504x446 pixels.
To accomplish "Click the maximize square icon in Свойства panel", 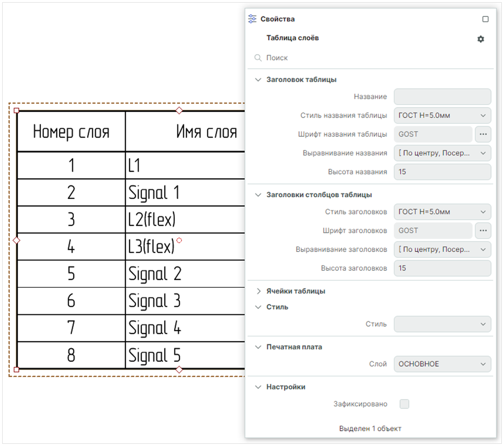I will (485, 19).
